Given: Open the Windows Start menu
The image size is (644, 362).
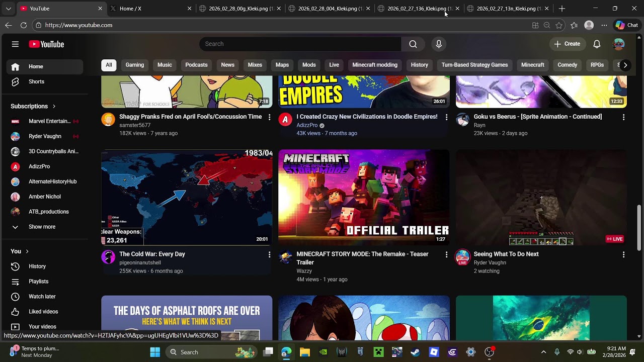Looking at the screenshot, I should click(x=155, y=352).
